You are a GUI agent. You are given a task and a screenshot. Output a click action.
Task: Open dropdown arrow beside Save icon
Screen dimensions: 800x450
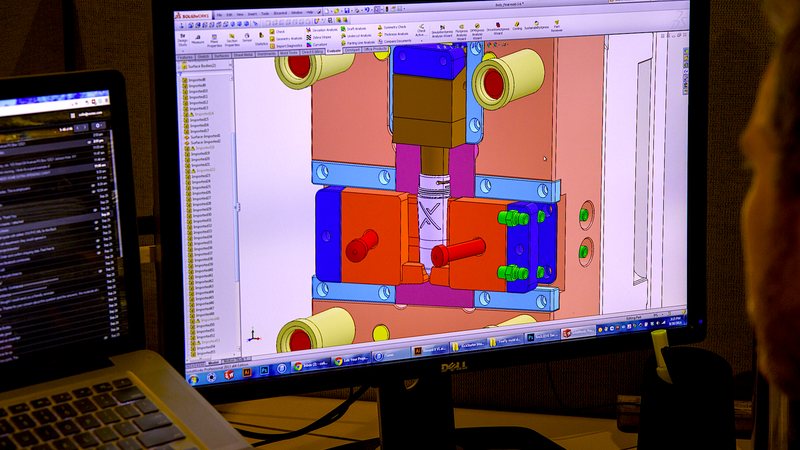click(x=352, y=11)
